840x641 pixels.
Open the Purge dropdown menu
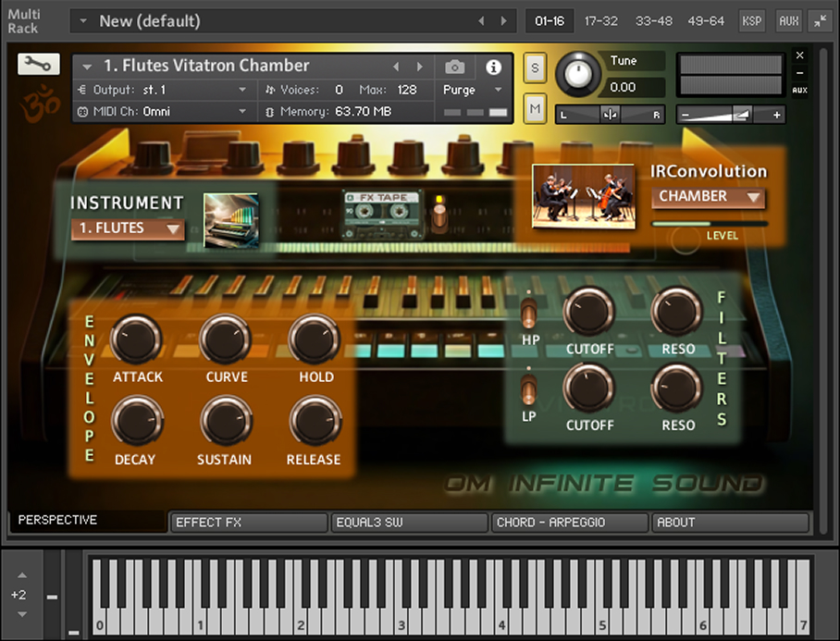pos(472,90)
